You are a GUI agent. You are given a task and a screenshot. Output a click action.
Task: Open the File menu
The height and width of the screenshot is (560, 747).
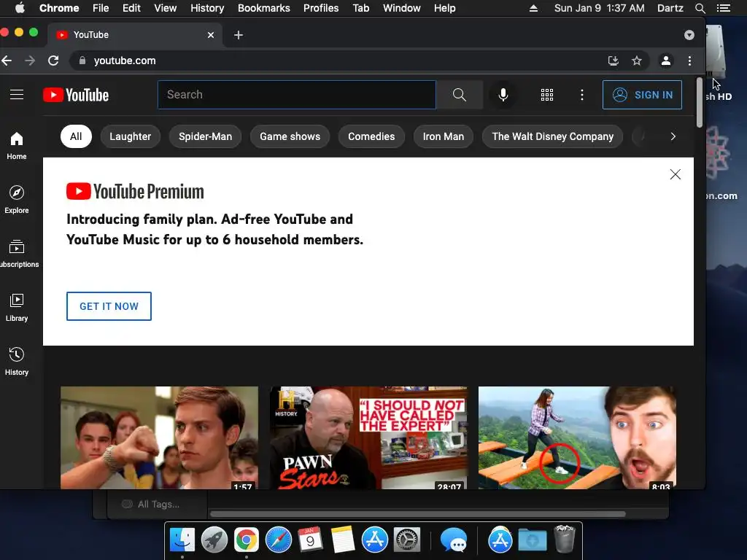101,8
